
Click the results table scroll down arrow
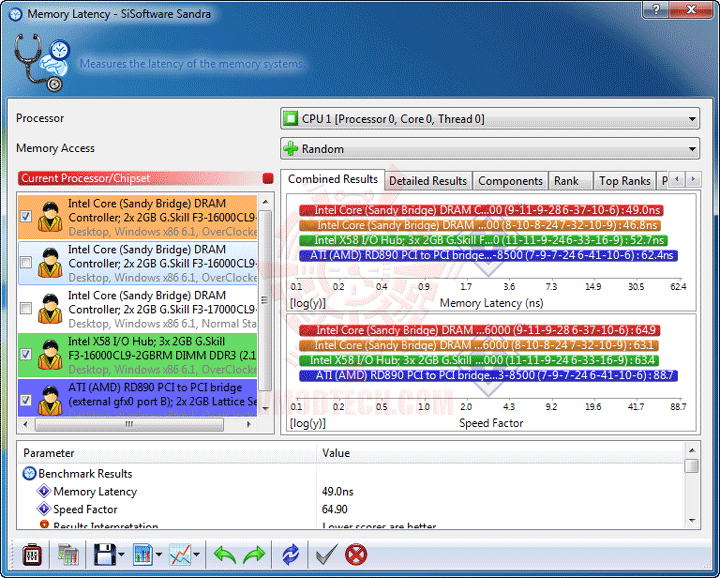(692, 521)
